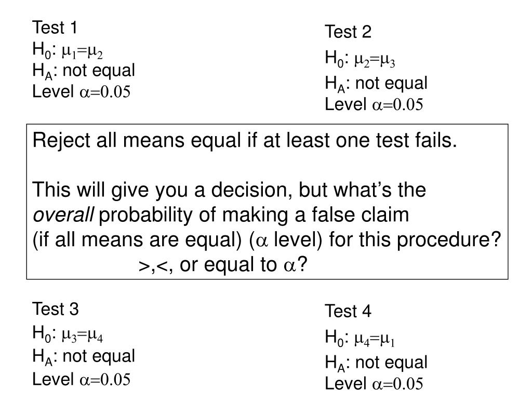Click Test 3 'Level α=0.05' line
The width and height of the screenshot is (532, 399).
click(82, 379)
